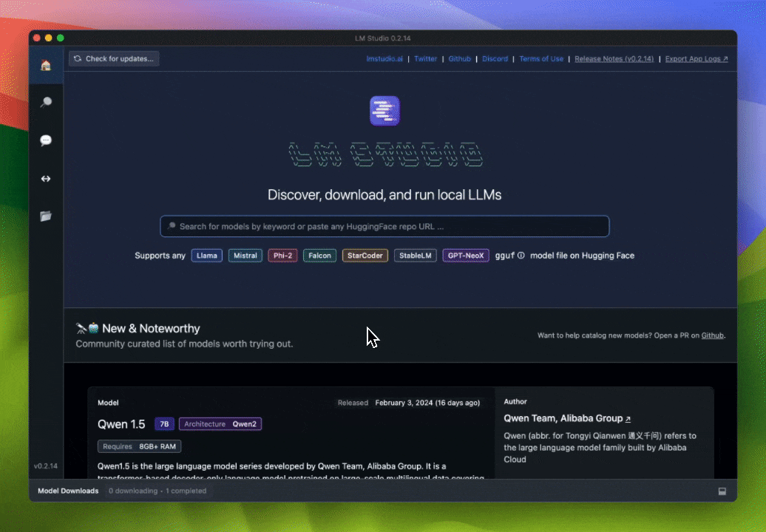Open the My Models folder icon

pyautogui.click(x=46, y=216)
